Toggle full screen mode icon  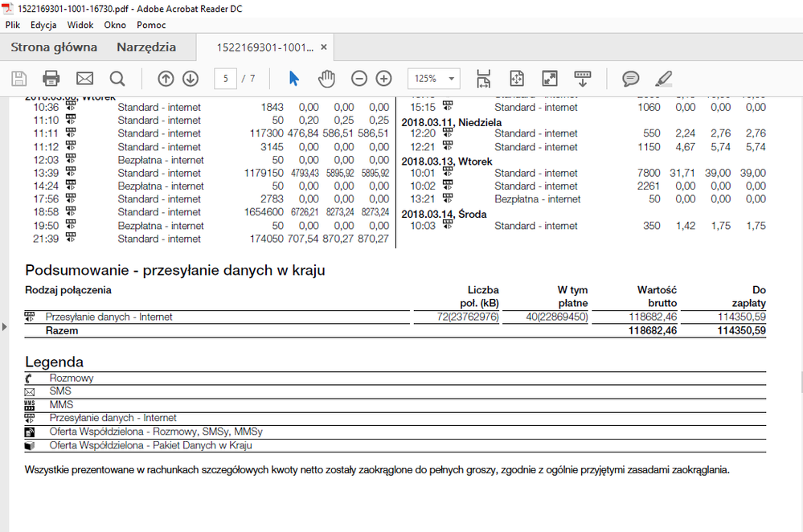550,78
